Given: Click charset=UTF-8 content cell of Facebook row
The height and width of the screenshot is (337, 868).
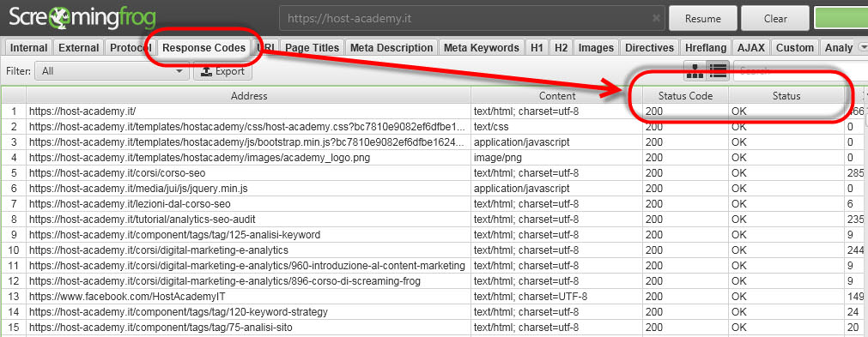Looking at the screenshot, I should [x=557, y=297].
